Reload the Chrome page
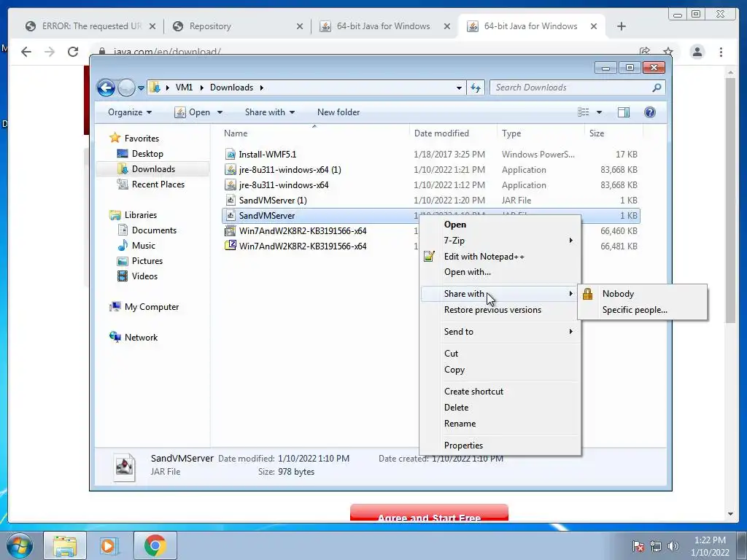Image resolution: width=747 pixels, height=560 pixels. (x=72, y=52)
